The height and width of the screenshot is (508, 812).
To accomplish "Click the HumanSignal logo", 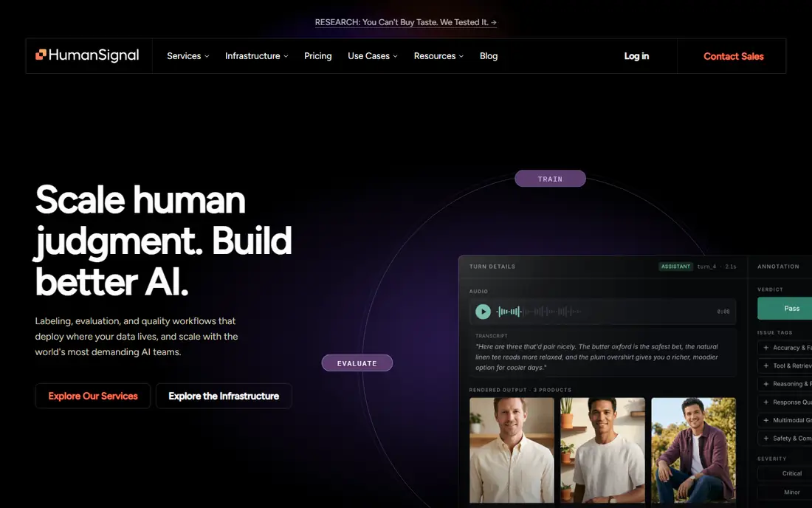I will pyautogui.click(x=87, y=55).
